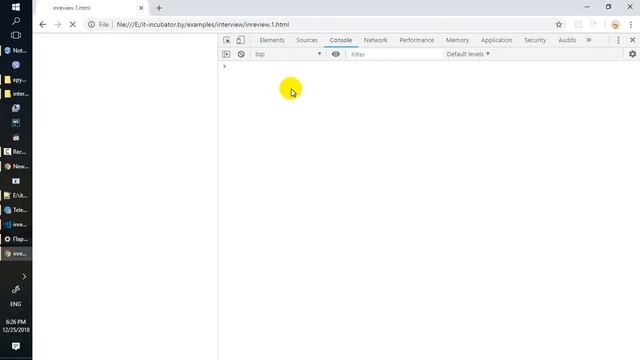Switch to the Sources tab
Image resolution: width=640 pixels, height=360 pixels.
tap(307, 40)
